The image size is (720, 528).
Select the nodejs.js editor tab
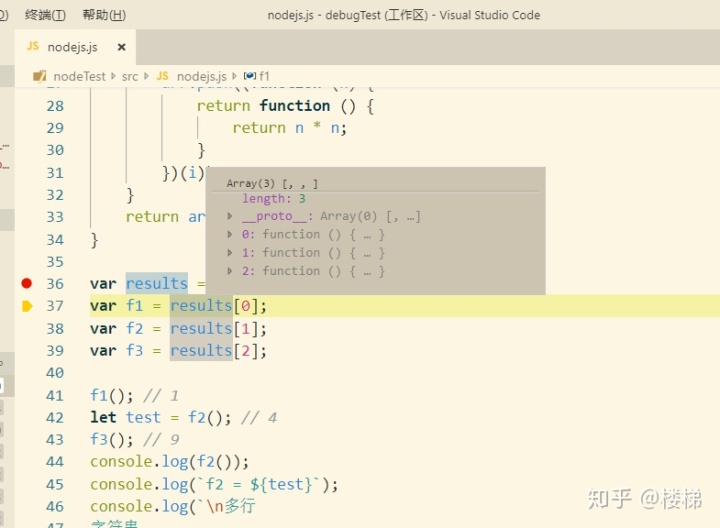(x=75, y=47)
